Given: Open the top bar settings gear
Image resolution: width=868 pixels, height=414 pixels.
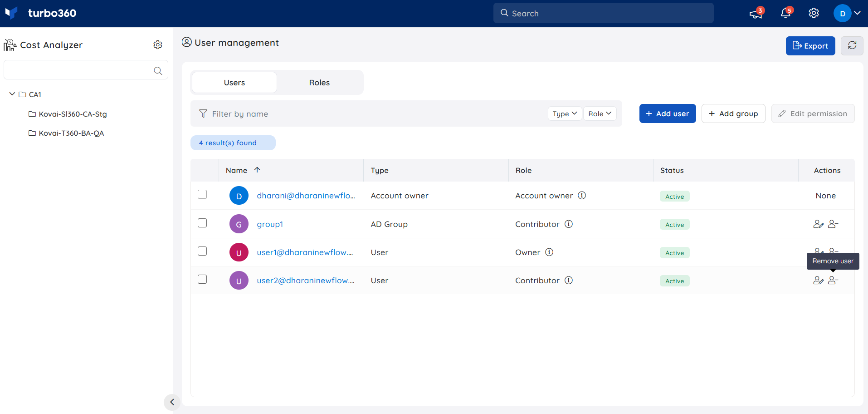Looking at the screenshot, I should click(814, 13).
